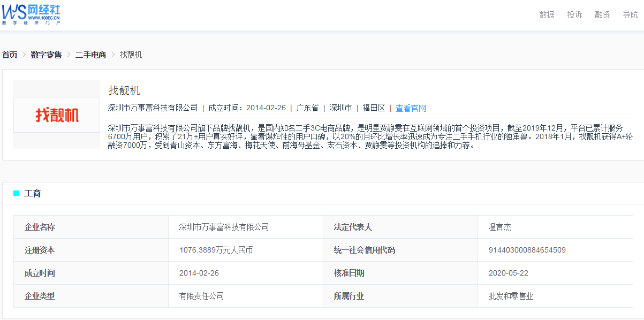The image size is (644, 320).
Task: Click 2014-02-26 in the table
Action: click(x=199, y=273)
